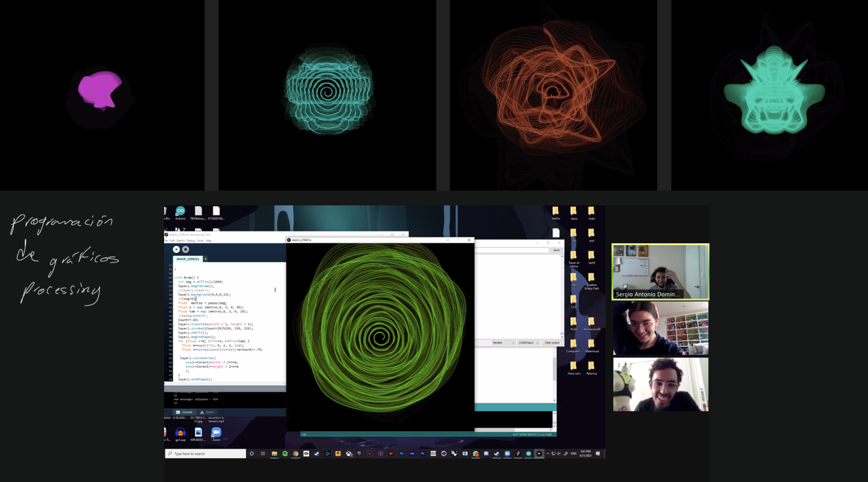Select the SaV2 desktop folder

click(x=591, y=258)
